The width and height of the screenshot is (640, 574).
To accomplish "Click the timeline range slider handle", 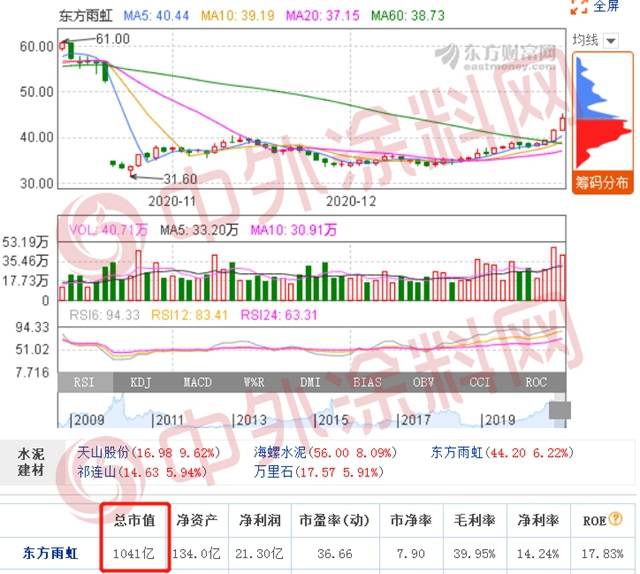I will pos(560,410).
